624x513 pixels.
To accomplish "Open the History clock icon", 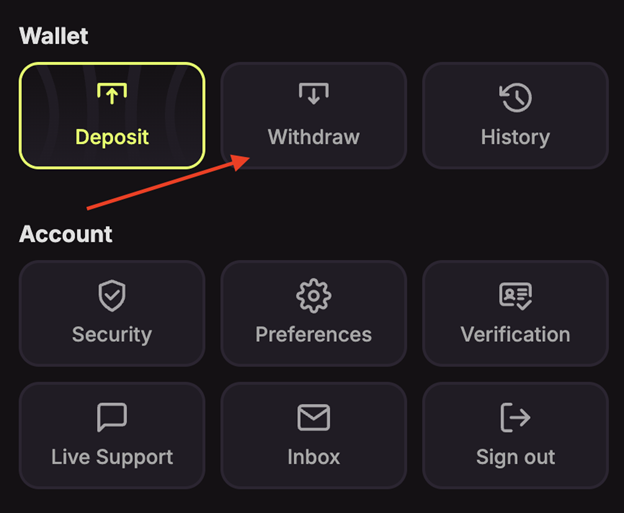I will click(515, 97).
